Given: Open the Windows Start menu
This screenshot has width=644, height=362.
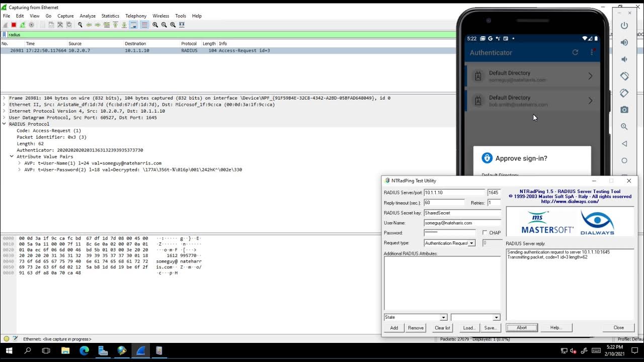Looking at the screenshot, I should (9, 351).
